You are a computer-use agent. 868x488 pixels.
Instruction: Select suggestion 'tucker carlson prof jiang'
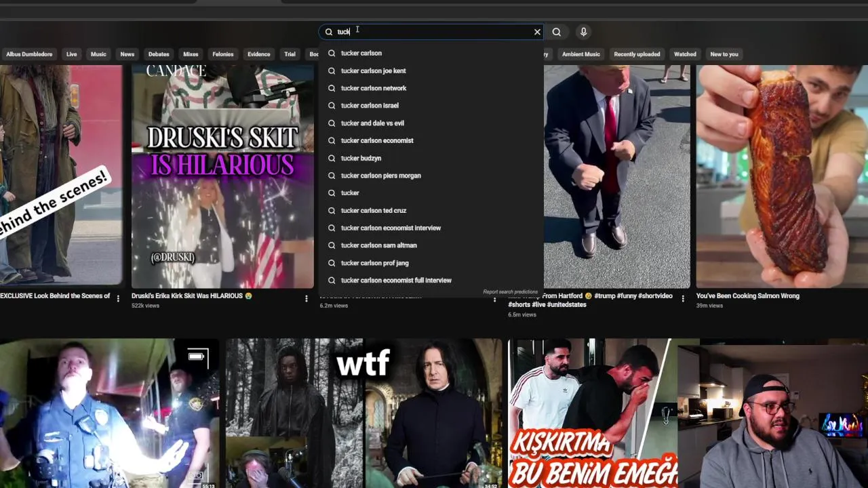coord(431,263)
